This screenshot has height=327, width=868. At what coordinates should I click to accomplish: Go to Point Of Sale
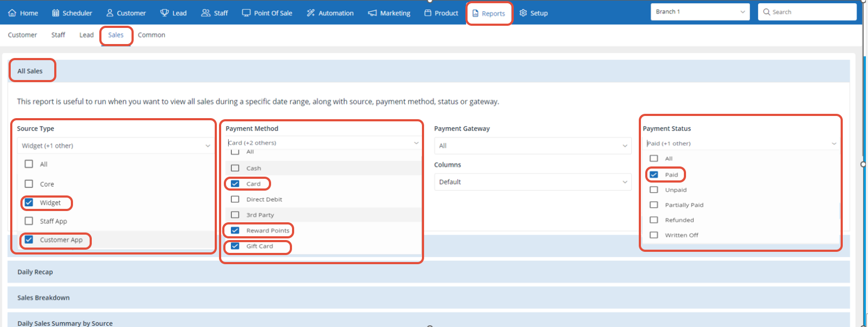coord(267,13)
